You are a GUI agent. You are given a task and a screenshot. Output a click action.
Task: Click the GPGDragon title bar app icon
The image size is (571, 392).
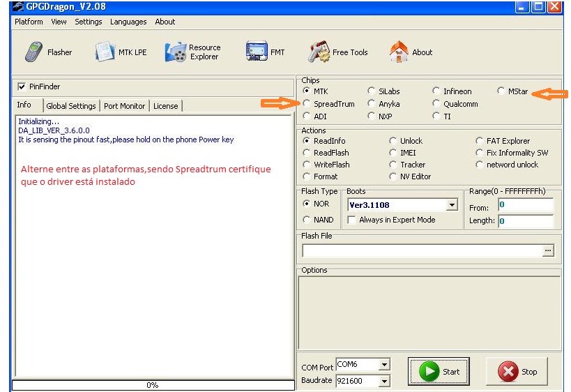point(18,6)
